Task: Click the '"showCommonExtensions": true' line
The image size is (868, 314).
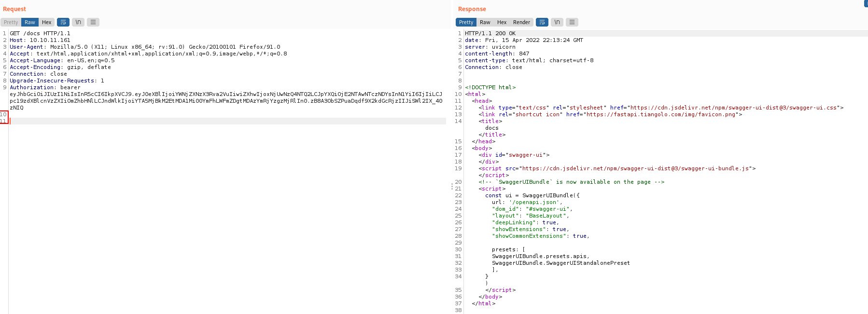Action: tap(541, 236)
